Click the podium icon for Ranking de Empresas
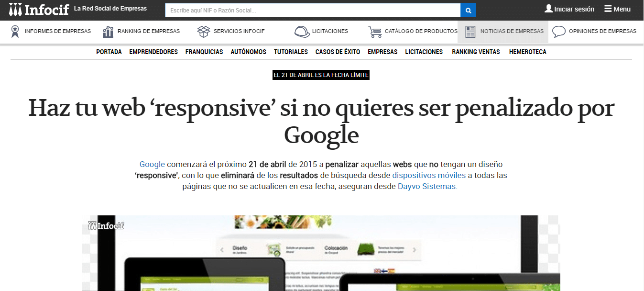 point(108,32)
